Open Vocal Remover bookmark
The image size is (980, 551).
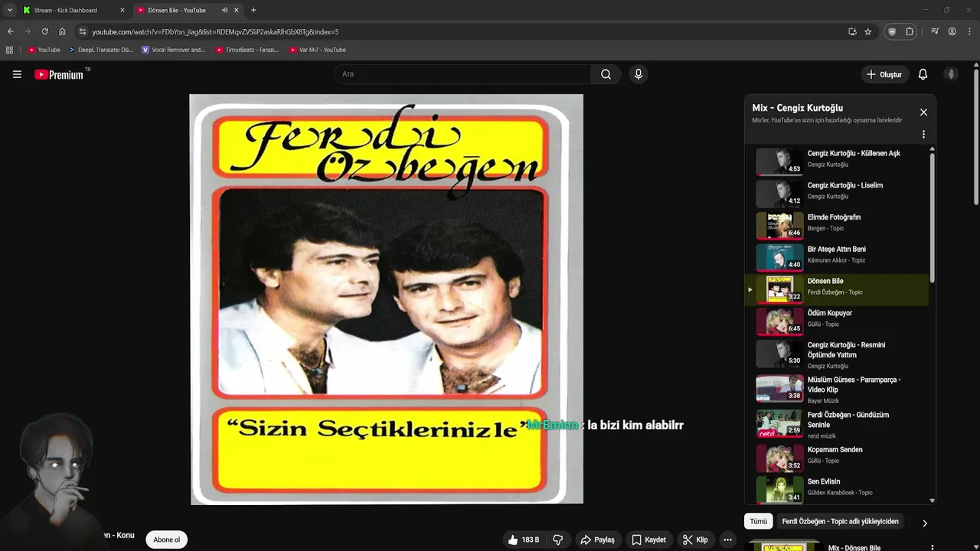pyautogui.click(x=174, y=50)
